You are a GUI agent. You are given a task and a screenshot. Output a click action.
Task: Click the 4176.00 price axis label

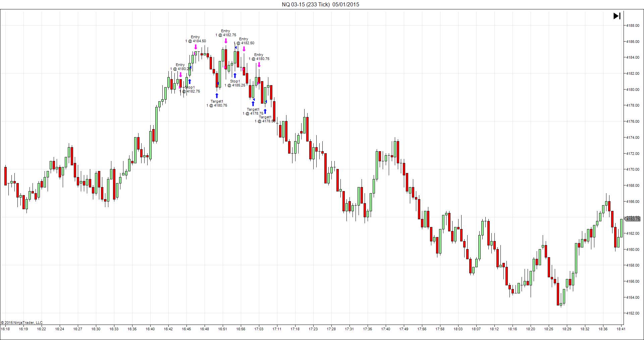point(632,121)
